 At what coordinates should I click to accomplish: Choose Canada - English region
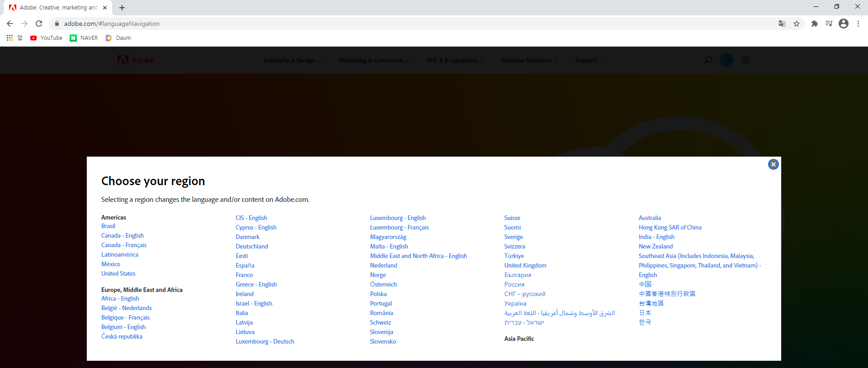123,236
